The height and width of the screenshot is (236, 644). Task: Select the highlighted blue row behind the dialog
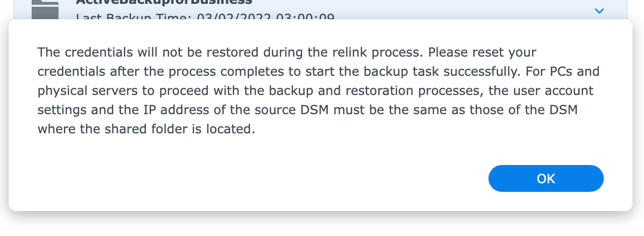point(322,10)
